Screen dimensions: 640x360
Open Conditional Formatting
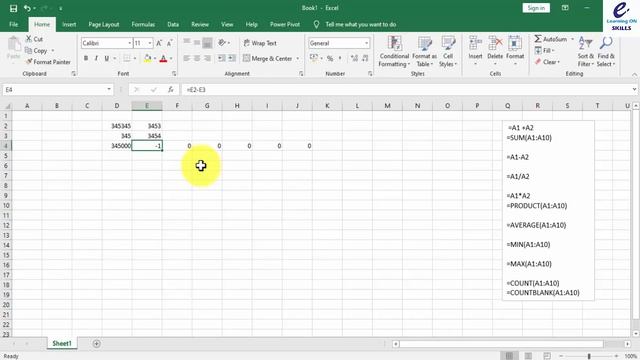[x=394, y=52]
